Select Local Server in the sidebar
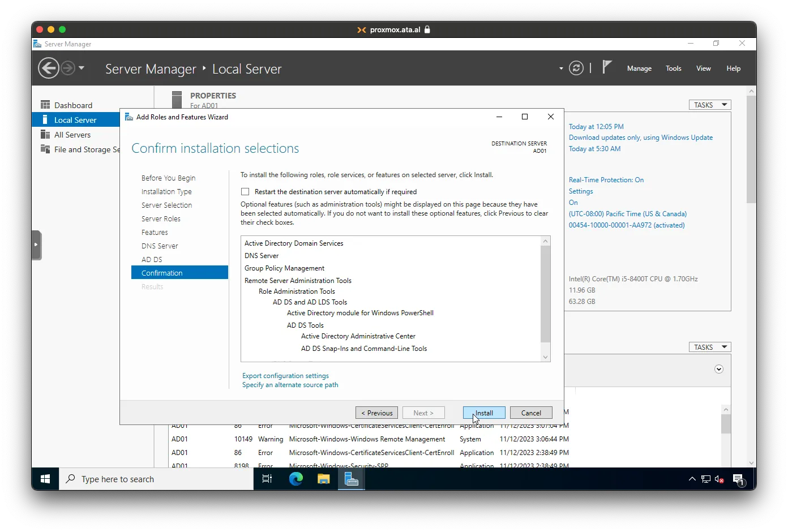The image size is (788, 532). tap(76, 120)
